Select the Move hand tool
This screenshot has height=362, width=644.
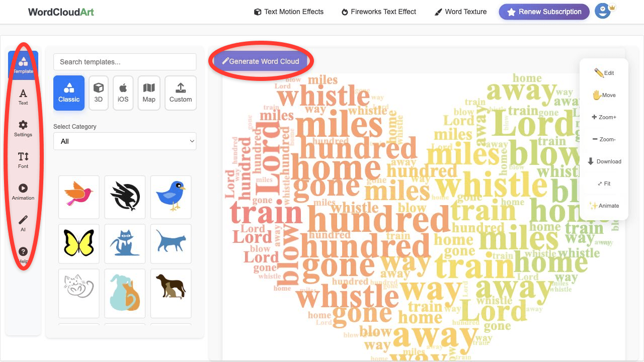(x=604, y=95)
